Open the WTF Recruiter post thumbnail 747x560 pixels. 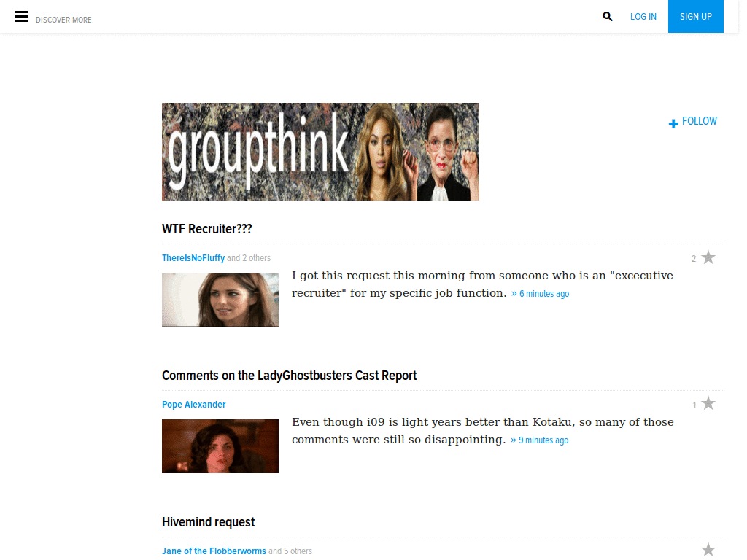tap(220, 300)
